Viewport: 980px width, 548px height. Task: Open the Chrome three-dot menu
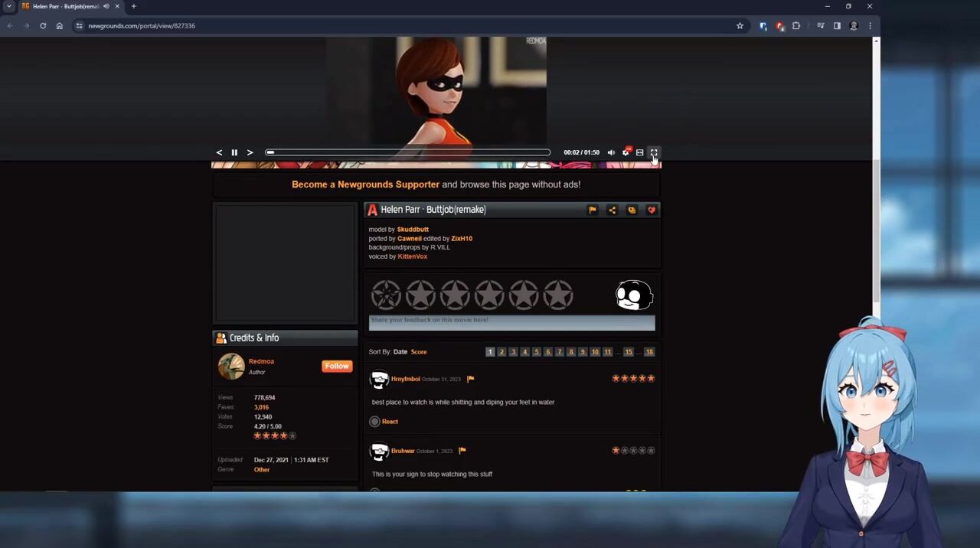tap(870, 26)
